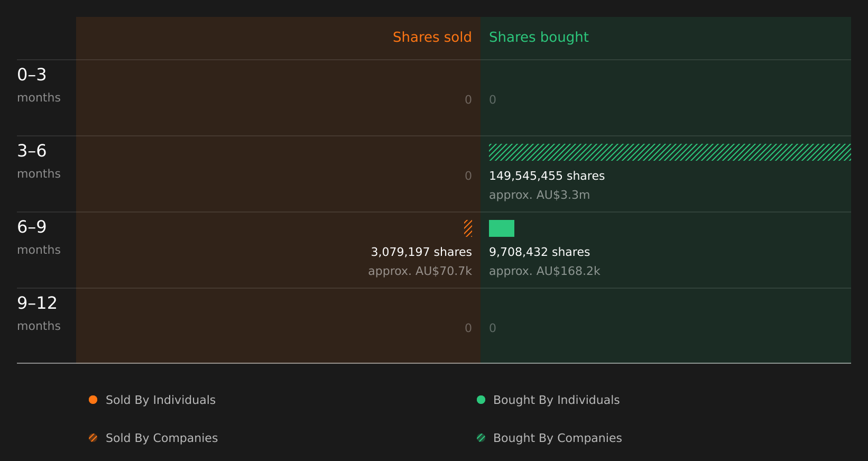The image size is (868, 461).
Task: Click the 3,079,197 shares value
Action: (421, 252)
